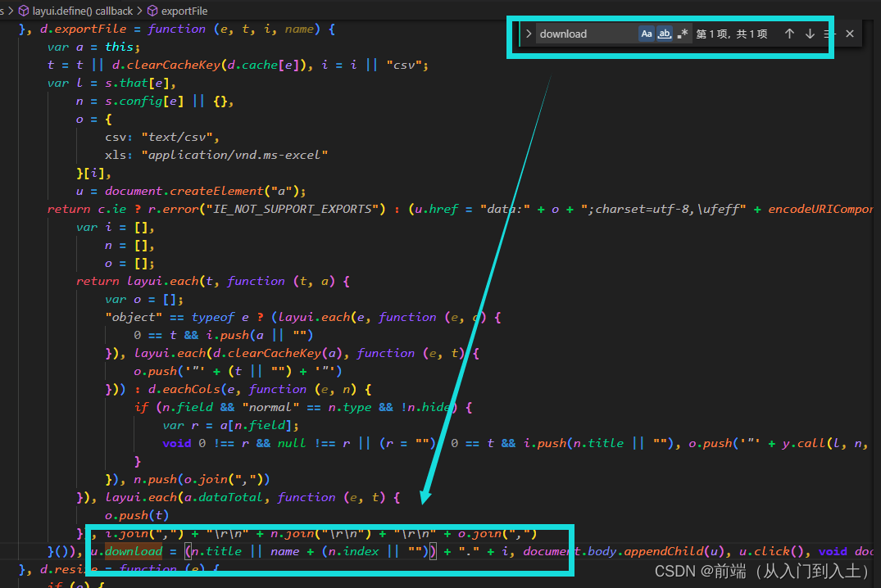Click match count text "第1项, 共1项"
The image size is (881, 588).
tap(732, 34)
